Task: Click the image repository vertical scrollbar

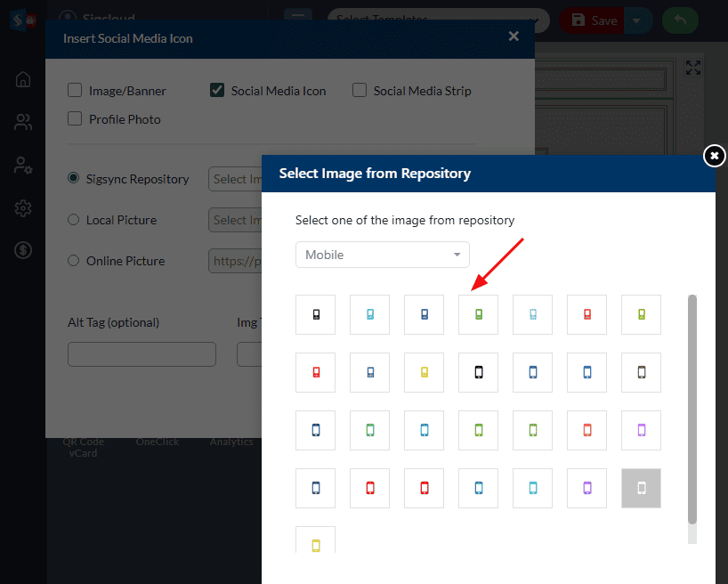Action: (692, 410)
